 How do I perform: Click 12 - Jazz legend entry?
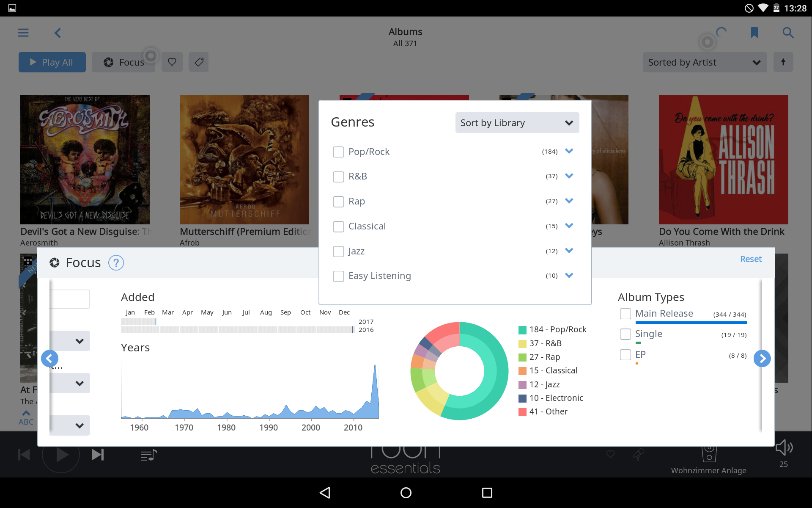tap(539, 384)
